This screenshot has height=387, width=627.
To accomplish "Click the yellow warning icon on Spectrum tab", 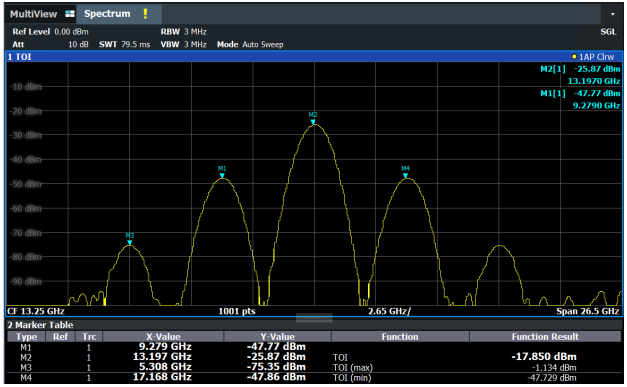I will 145,14.
